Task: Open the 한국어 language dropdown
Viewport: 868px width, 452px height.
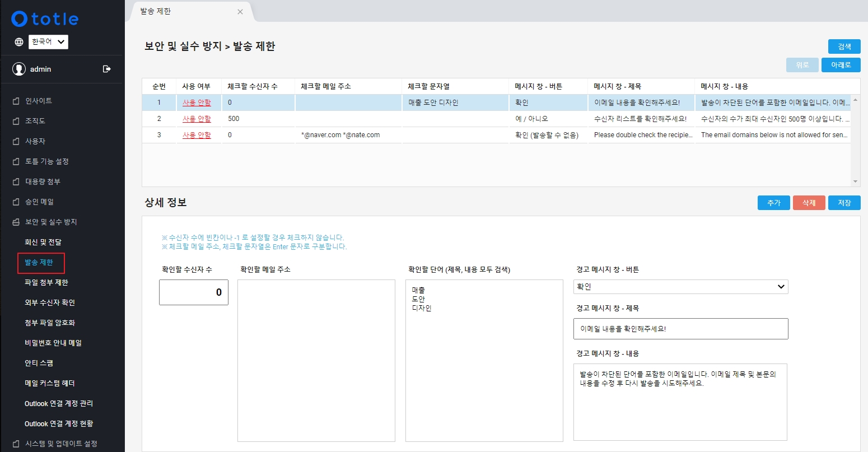Action: pos(48,42)
